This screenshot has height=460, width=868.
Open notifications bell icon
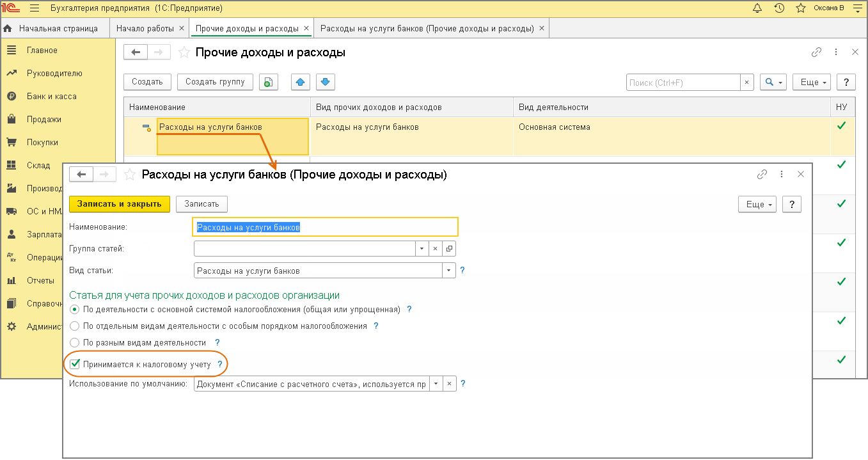757,8
